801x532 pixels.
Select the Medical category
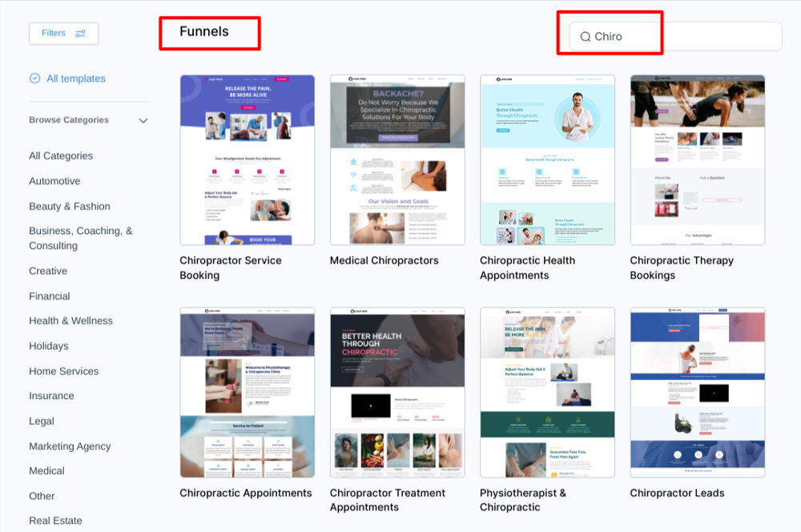click(46, 471)
